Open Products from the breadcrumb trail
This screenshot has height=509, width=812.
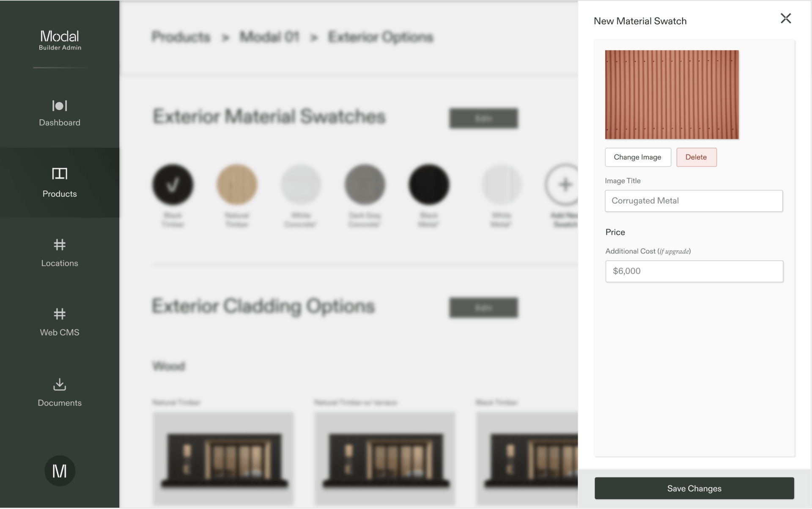coord(181,37)
